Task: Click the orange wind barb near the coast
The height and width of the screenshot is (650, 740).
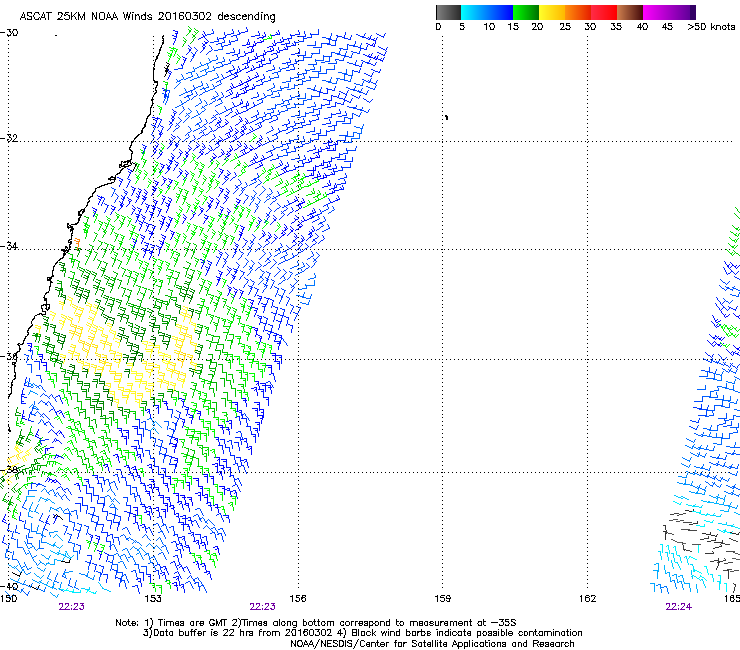Action: tap(76, 244)
